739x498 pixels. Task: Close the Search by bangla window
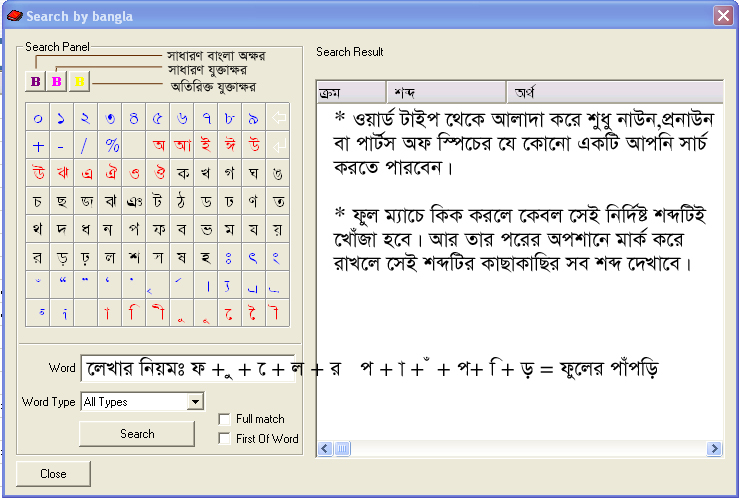723,16
